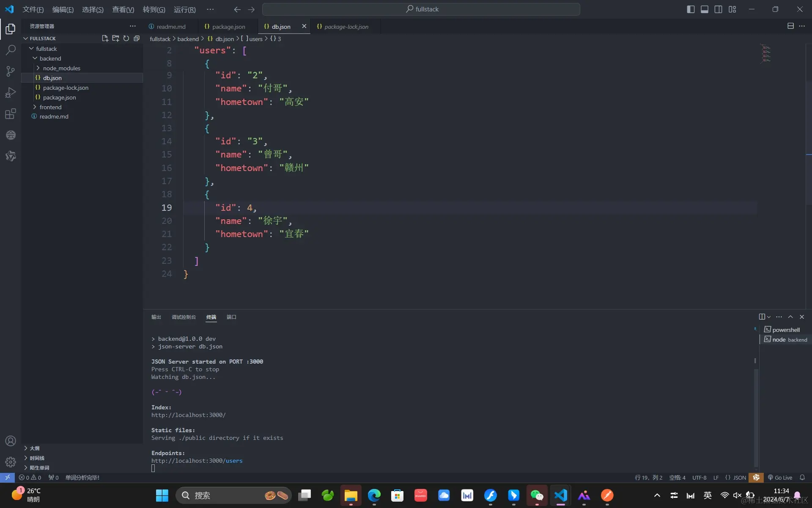Go back with navigation arrow
Image resolution: width=812 pixels, height=508 pixels.
point(237,9)
